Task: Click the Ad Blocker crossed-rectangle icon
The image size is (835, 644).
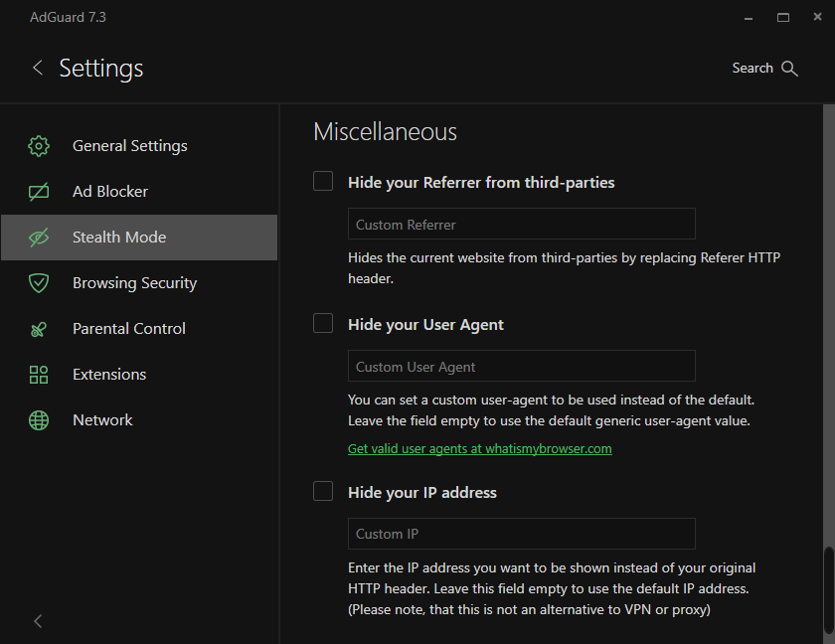Action: [39, 192]
